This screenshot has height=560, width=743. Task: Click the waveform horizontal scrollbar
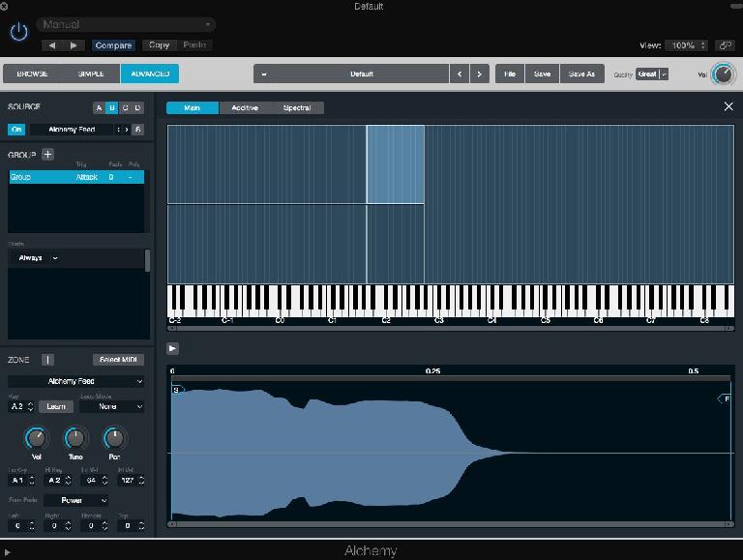pos(451,524)
